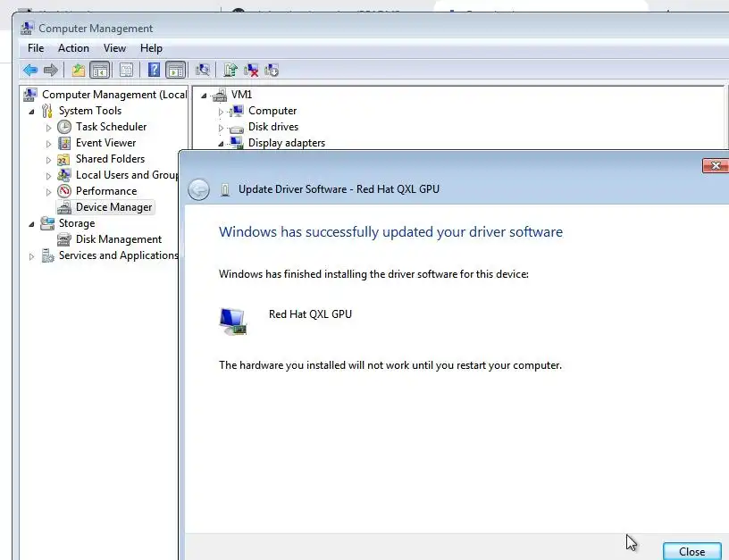Click the Event Viewer icon
The width and height of the screenshot is (729, 560).
tap(64, 143)
